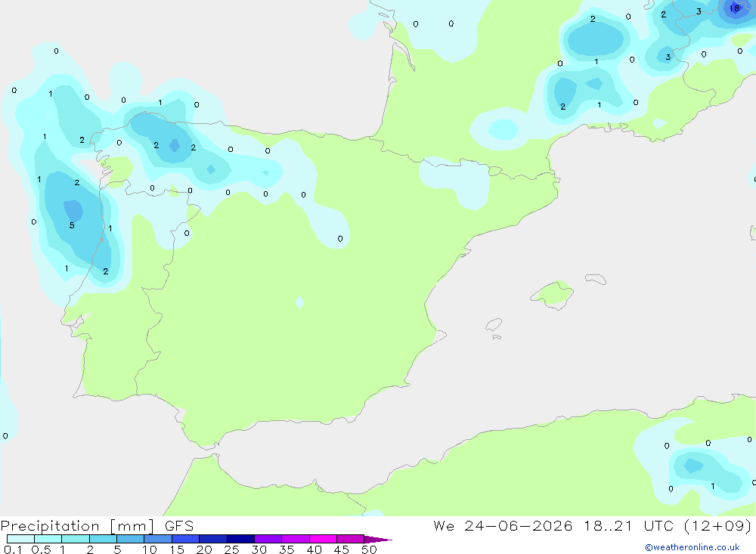Viewport: 756px width, 554px height.
Task: Click the 25–30 mm navy legend swatch
Action: pos(240,539)
